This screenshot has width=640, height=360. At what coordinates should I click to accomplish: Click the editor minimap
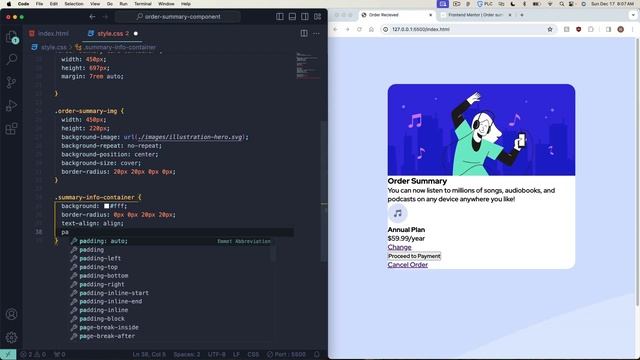click(308, 65)
